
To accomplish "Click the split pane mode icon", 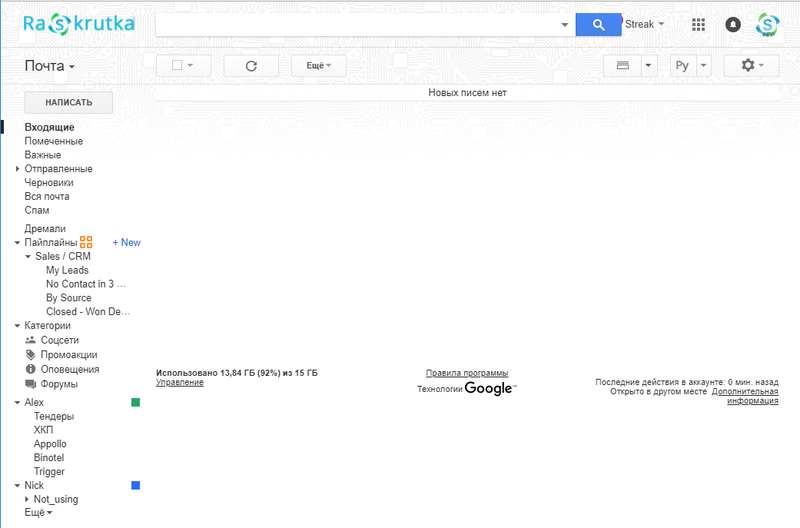I will click(622, 65).
